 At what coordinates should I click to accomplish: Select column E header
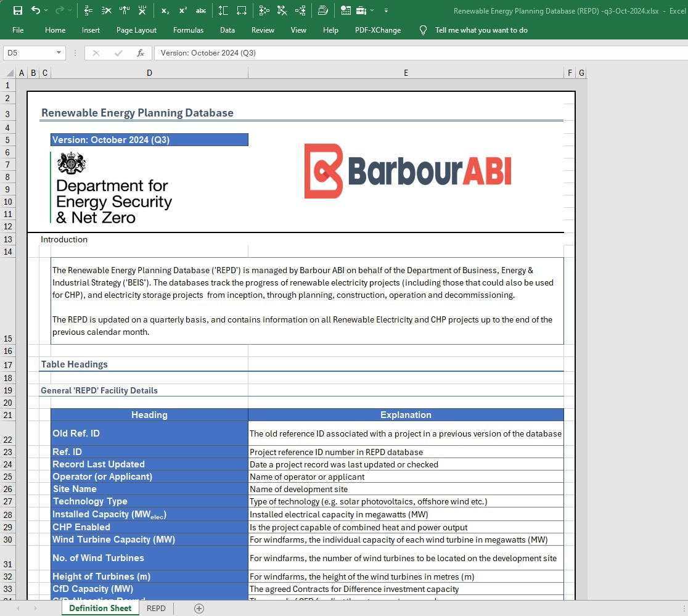click(x=406, y=73)
